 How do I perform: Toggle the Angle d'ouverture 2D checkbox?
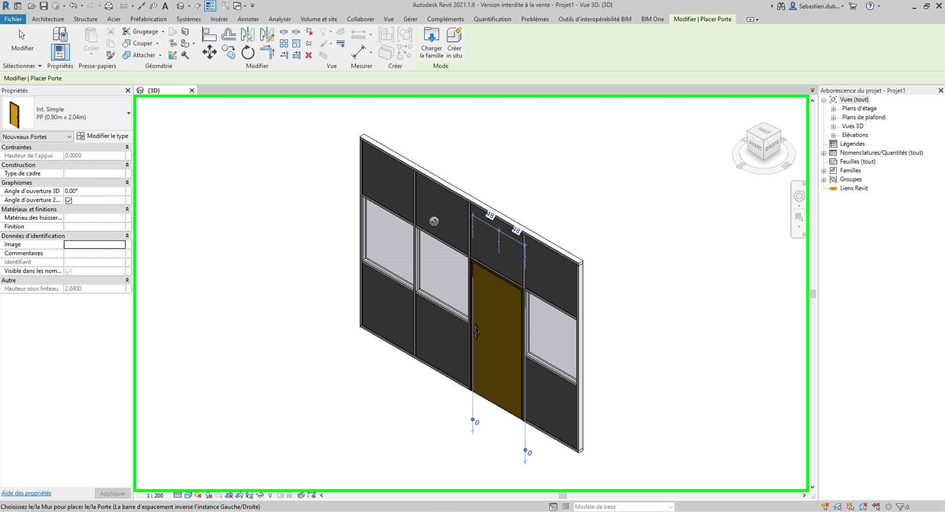(x=68, y=200)
